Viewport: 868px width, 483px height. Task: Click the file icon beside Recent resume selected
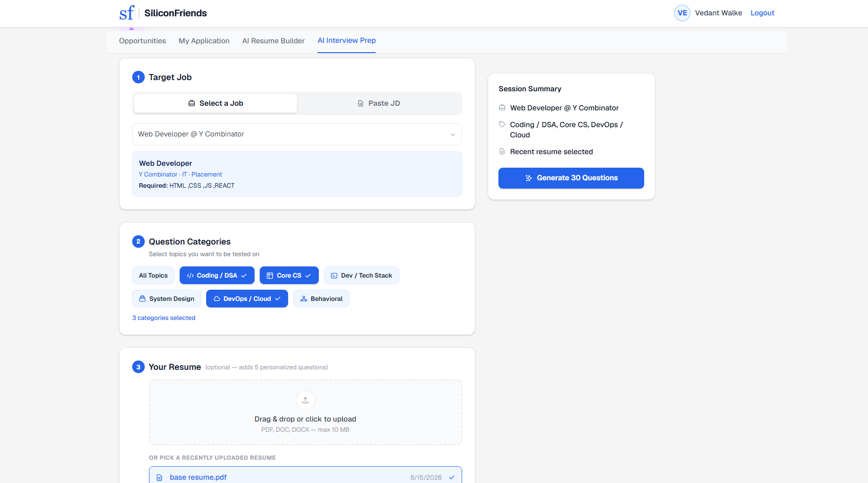click(x=502, y=151)
